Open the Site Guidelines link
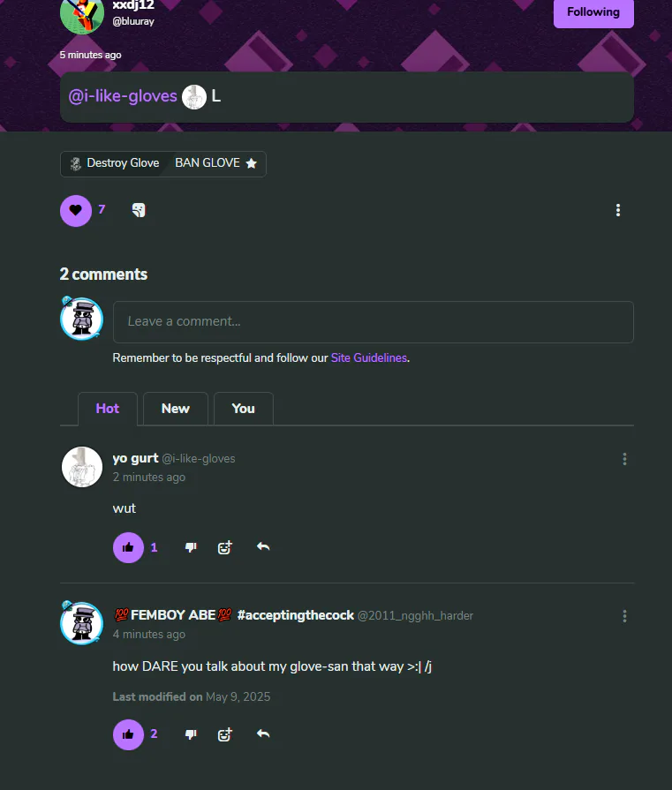Viewport: 672px width, 790px height. (368, 357)
